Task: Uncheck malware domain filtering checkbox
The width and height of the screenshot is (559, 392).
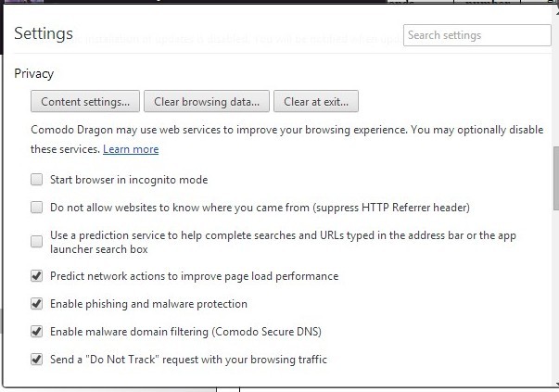Action: (x=37, y=331)
